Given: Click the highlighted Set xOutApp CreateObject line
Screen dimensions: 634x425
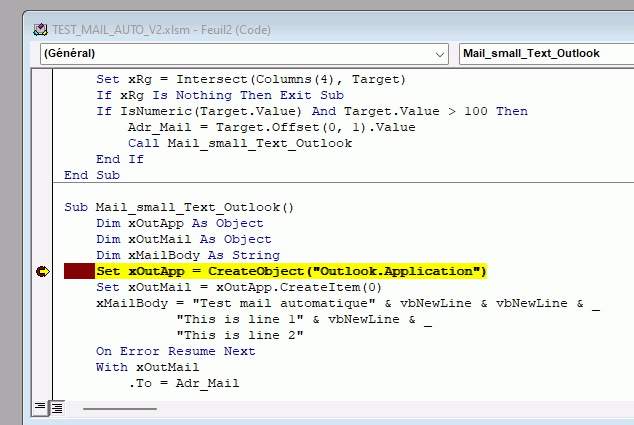Looking at the screenshot, I should click(x=290, y=272).
